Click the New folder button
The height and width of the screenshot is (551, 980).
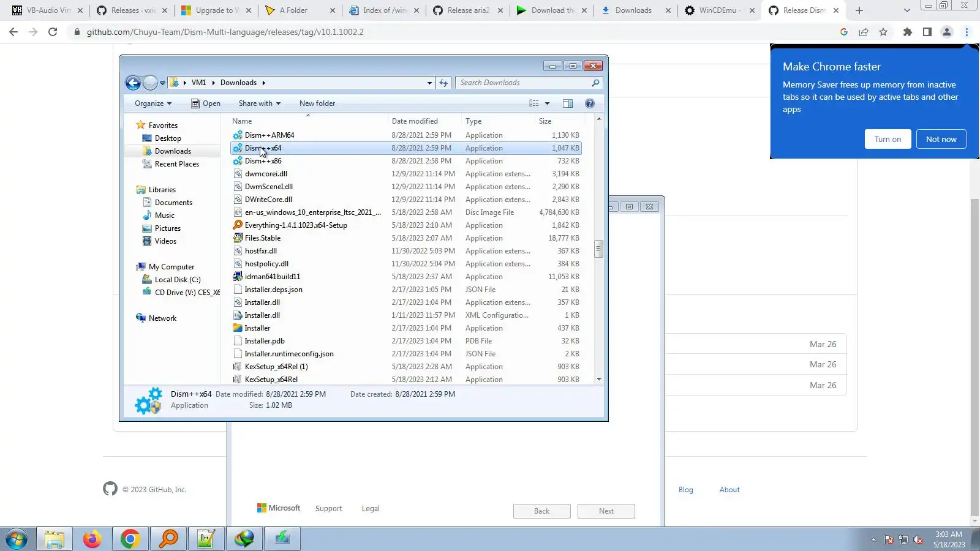[317, 103]
